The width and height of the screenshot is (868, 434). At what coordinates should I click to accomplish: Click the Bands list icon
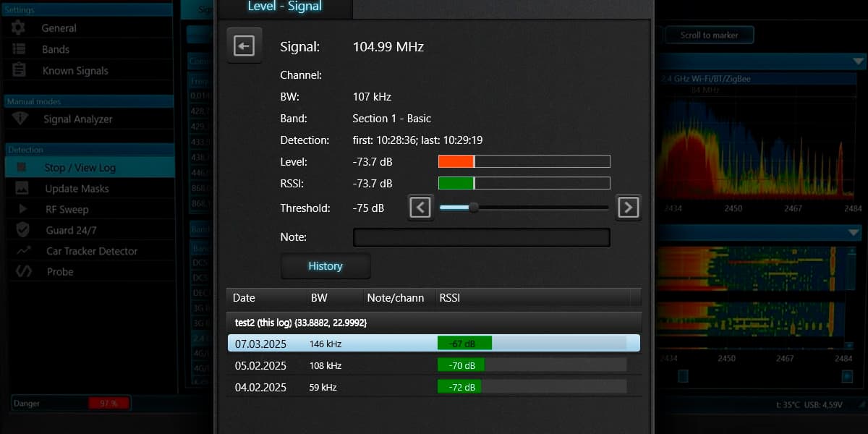(x=19, y=49)
